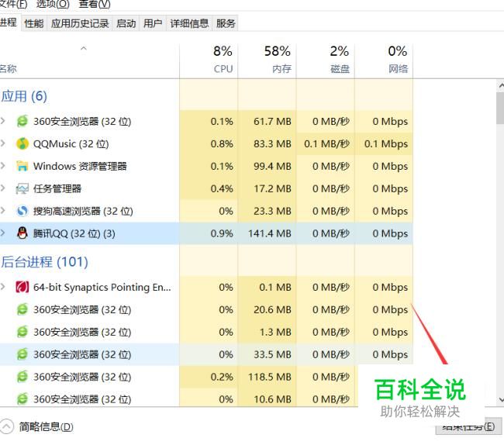
Task: Click the 结束任务 button
Action: [469, 426]
